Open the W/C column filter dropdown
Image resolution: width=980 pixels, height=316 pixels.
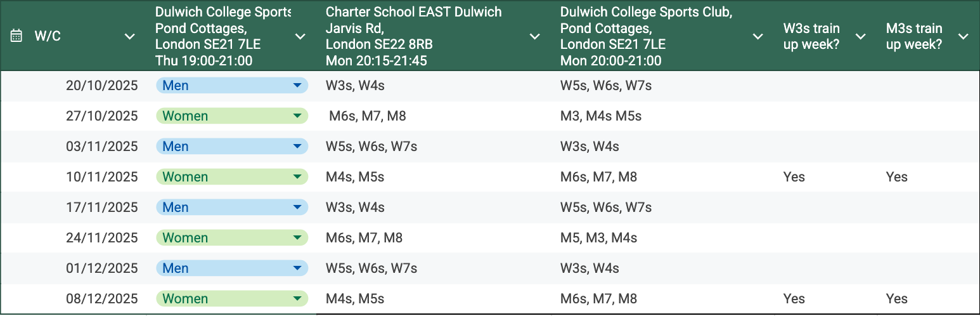pos(130,36)
